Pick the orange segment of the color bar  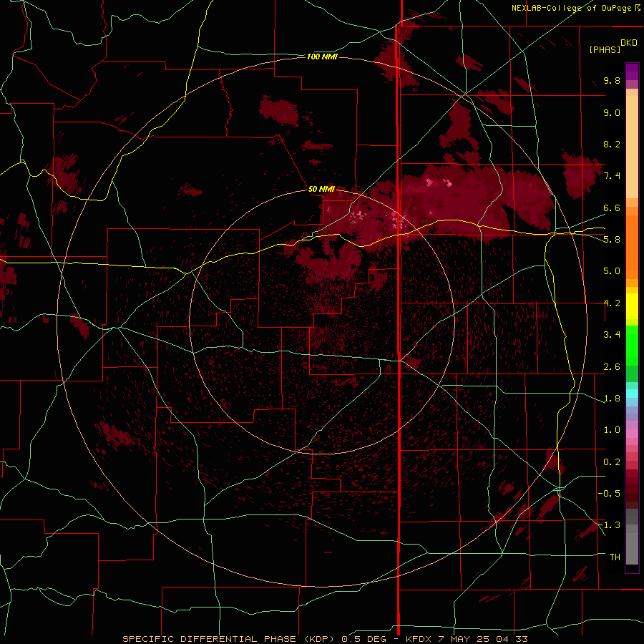pos(632,246)
